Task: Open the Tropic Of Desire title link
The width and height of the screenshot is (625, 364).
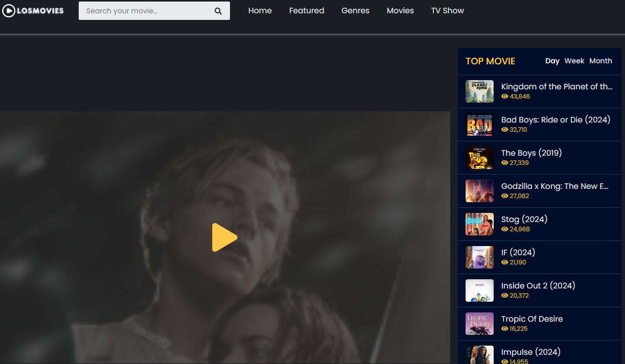Action: tap(532, 319)
